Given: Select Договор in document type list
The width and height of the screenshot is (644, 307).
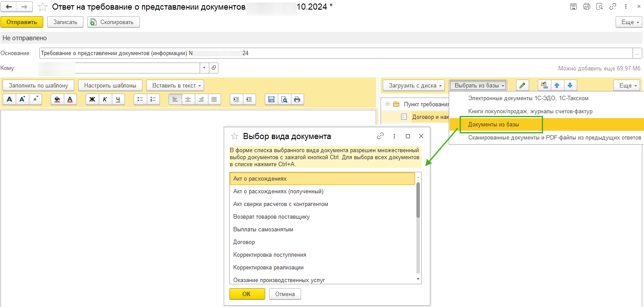Looking at the screenshot, I should point(322,242).
